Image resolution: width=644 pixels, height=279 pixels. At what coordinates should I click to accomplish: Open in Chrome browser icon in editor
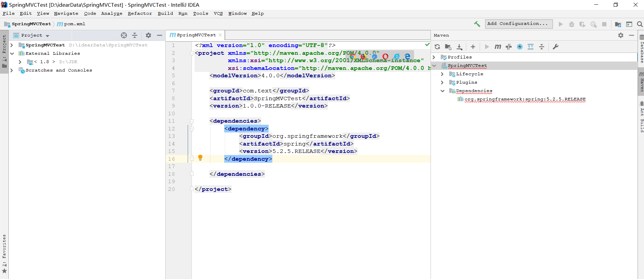point(352,56)
